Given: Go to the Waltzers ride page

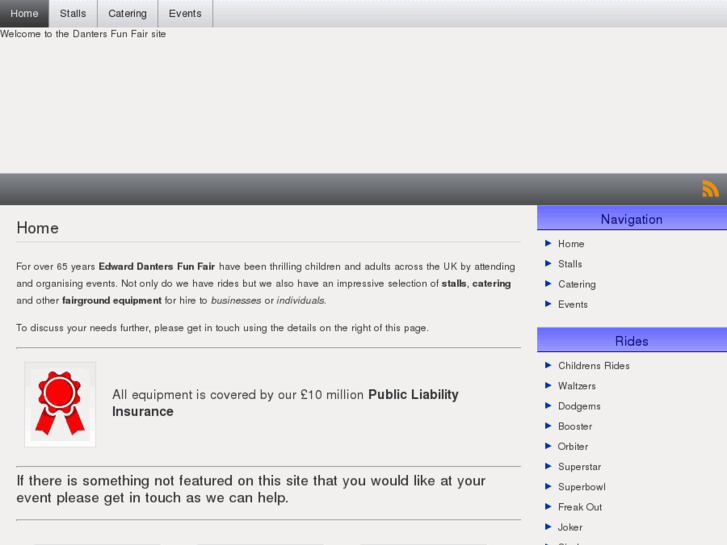Looking at the screenshot, I should coord(577,386).
